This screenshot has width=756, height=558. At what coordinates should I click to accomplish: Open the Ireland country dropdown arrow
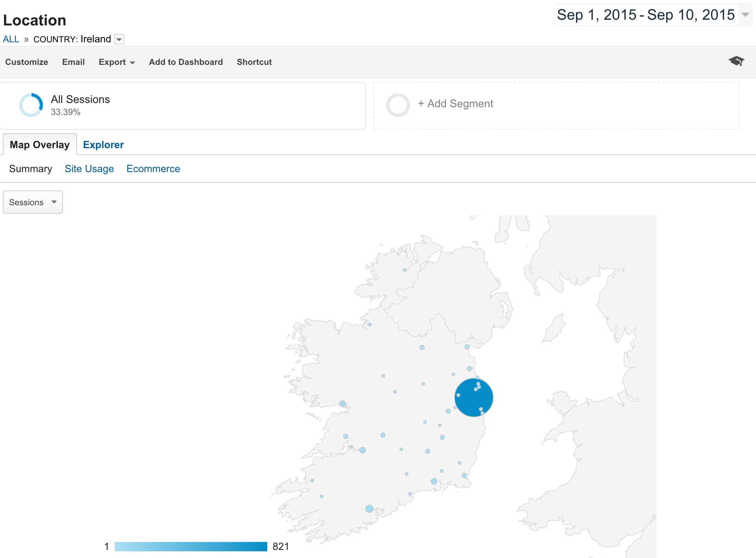[119, 39]
